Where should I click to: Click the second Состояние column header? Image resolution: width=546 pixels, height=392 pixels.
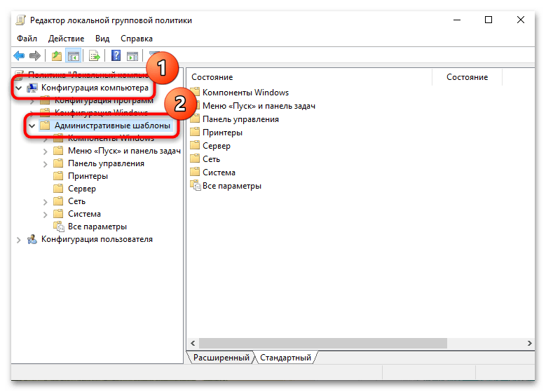click(467, 77)
